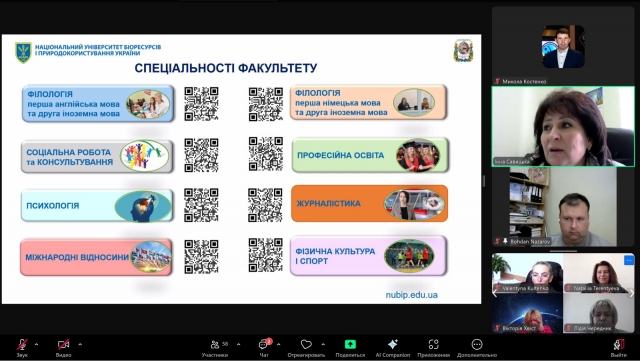Click blue more button on Natalia Terentyeva tile

(x=629, y=260)
